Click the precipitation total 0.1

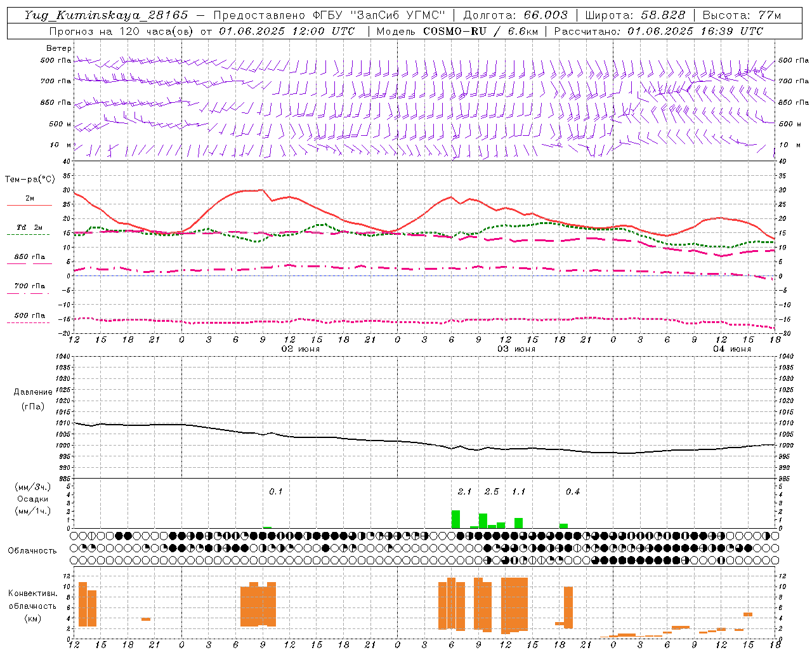[276, 492]
